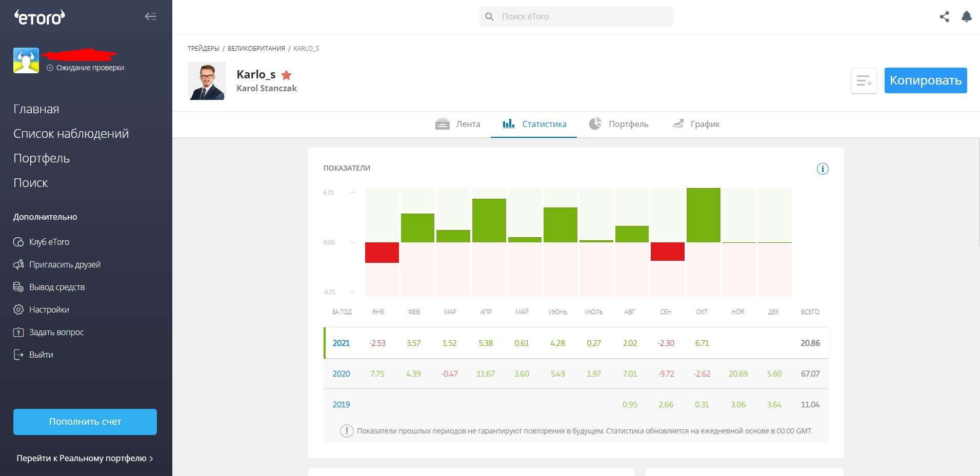Click 2020 April value 11.67
Image resolution: width=980 pixels, height=476 pixels.
(486, 374)
